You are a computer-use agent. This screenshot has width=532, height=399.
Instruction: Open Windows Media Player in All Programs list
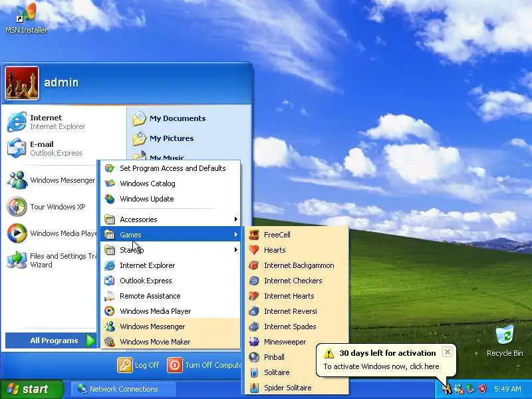coord(170,311)
